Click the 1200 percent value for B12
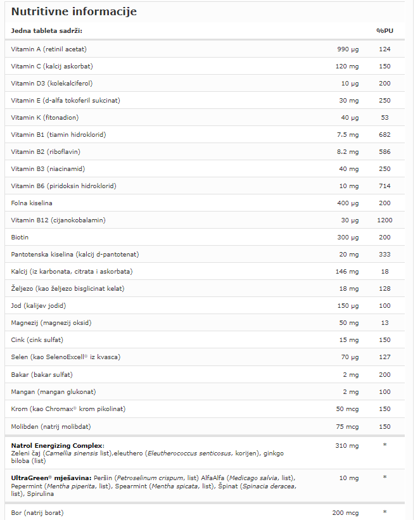The image size is (420, 520). coord(385,220)
